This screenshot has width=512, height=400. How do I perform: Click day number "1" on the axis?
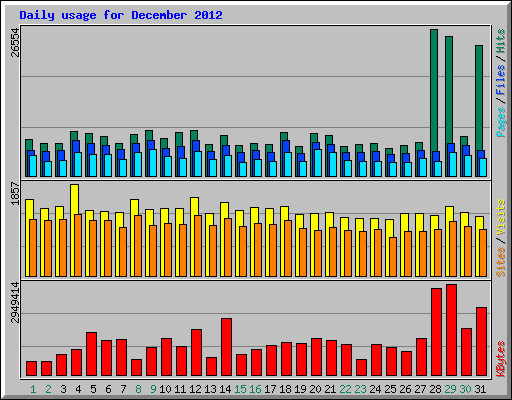pos(33,389)
